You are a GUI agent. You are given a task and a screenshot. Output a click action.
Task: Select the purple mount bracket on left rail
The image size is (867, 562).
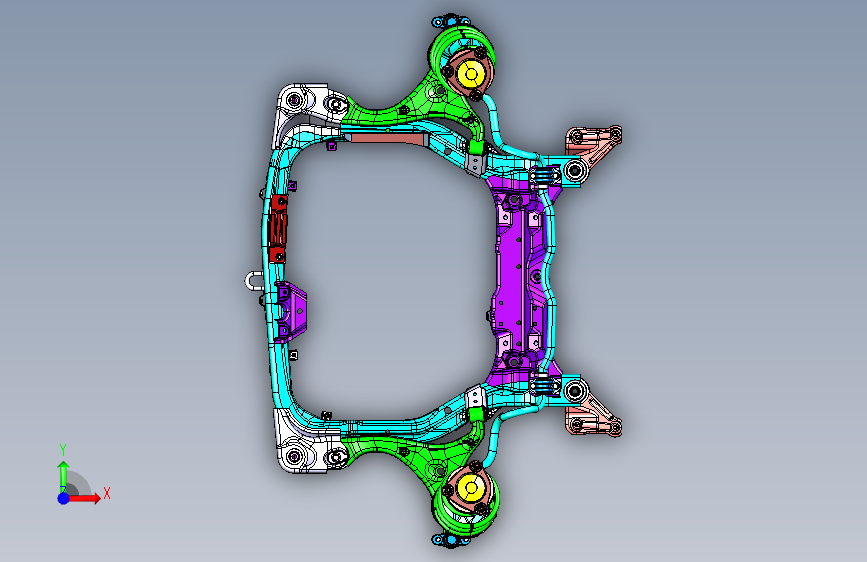[291, 311]
